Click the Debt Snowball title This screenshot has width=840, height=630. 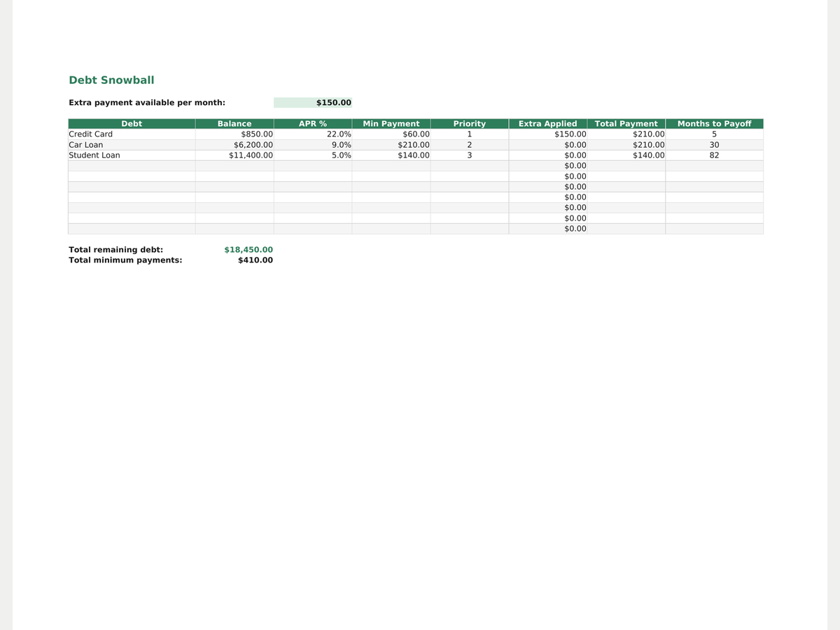[x=111, y=80]
